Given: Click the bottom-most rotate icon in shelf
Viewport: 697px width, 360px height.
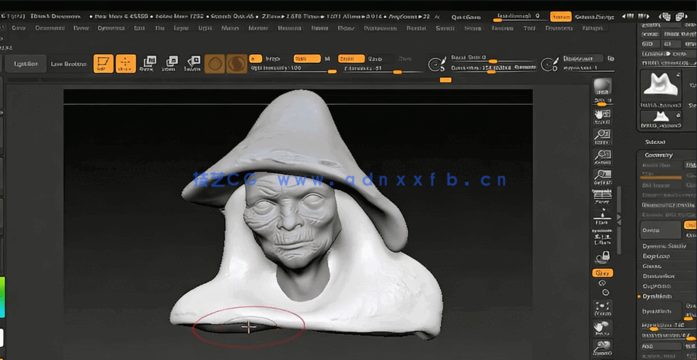Looking at the screenshot, I should tap(602, 348).
